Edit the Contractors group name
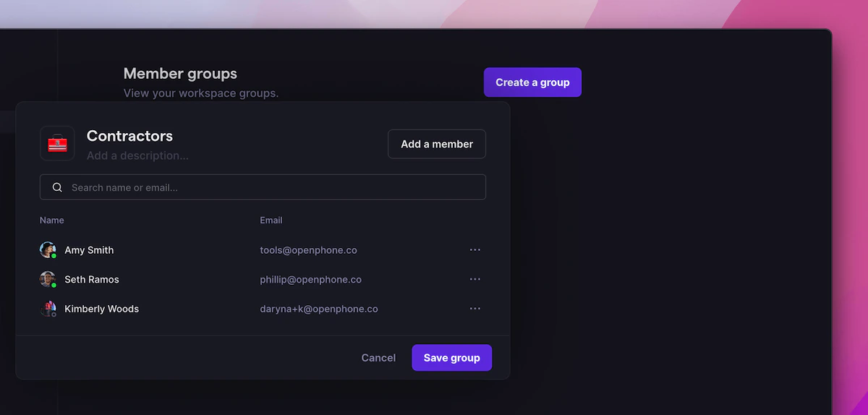The height and width of the screenshot is (415, 868). tap(129, 136)
